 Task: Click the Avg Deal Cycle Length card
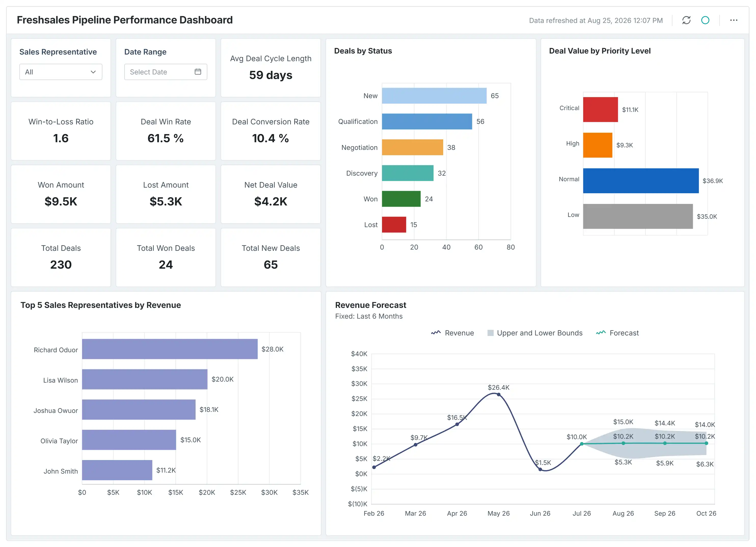271,68
